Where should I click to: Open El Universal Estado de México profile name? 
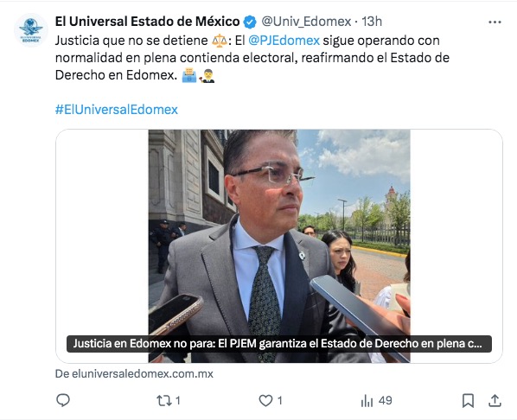pos(147,22)
